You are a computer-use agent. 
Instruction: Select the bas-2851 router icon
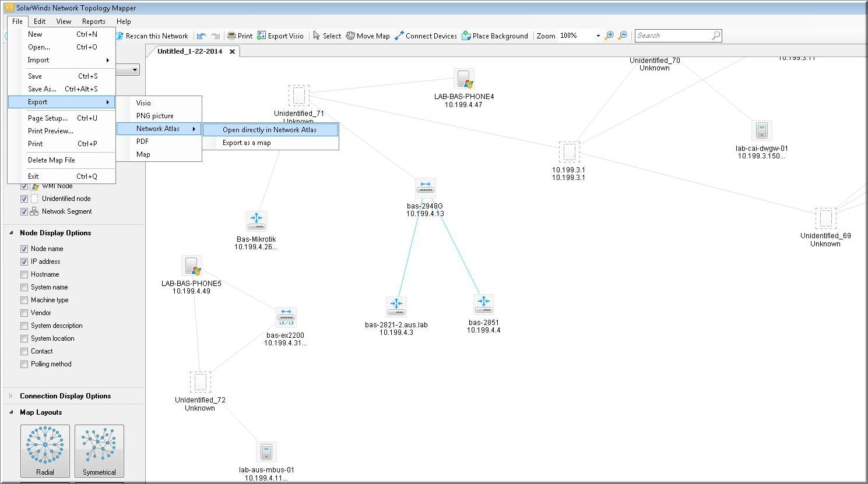[483, 305]
